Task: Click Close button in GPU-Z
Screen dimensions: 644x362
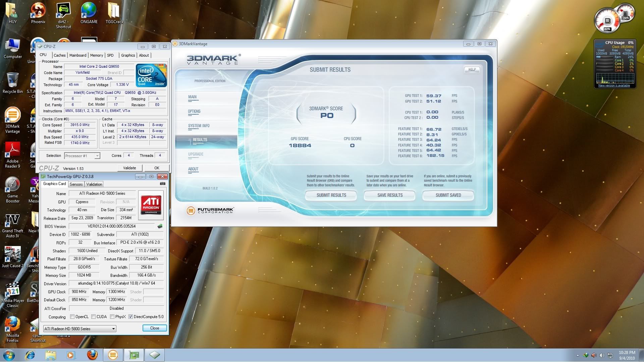Action: [155, 328]
